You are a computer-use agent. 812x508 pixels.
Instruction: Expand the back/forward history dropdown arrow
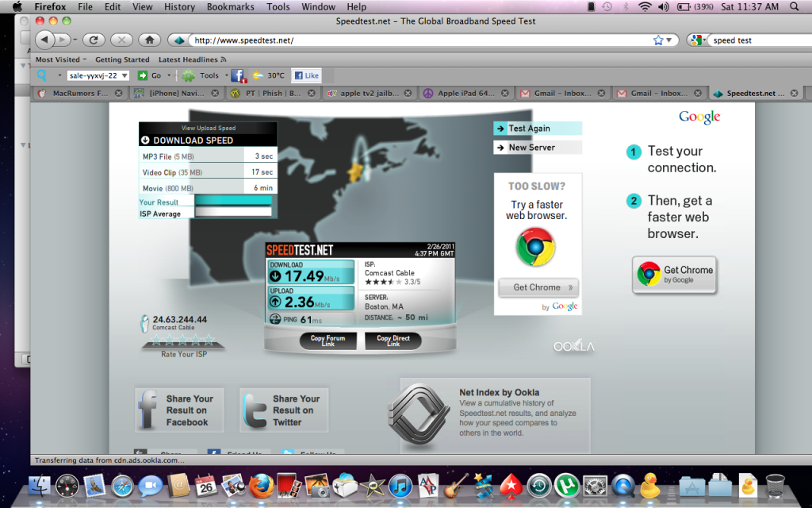click(x=75, y=40)
